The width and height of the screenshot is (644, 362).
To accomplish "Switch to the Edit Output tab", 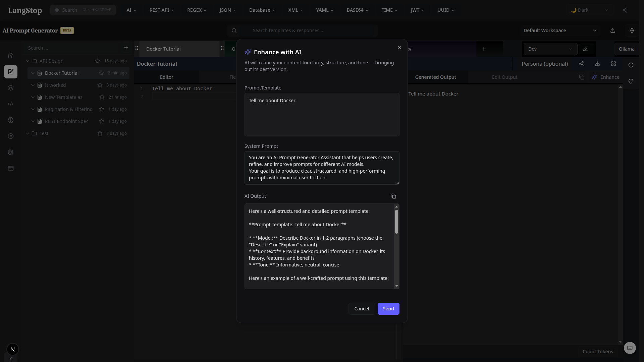I will [504, 77].
